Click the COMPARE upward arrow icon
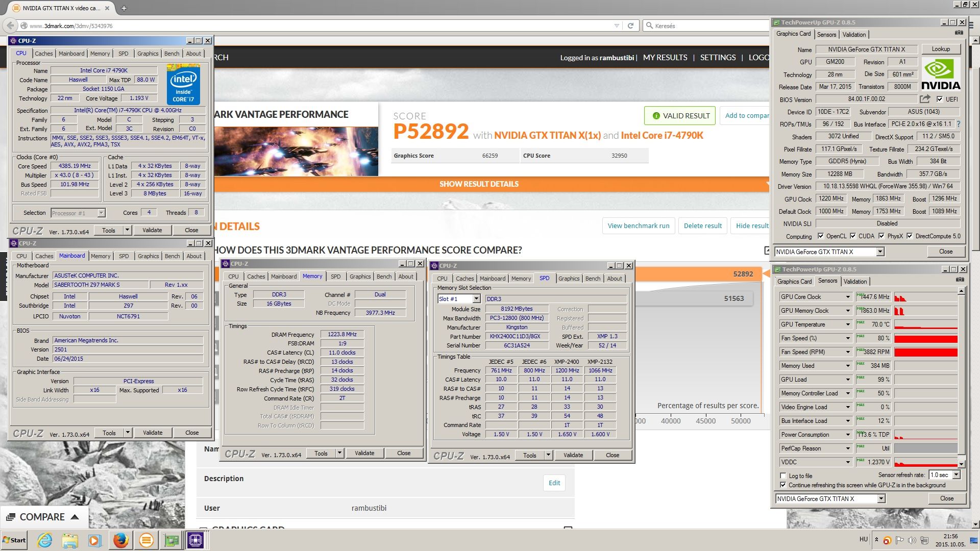 [x=75, y=517]
